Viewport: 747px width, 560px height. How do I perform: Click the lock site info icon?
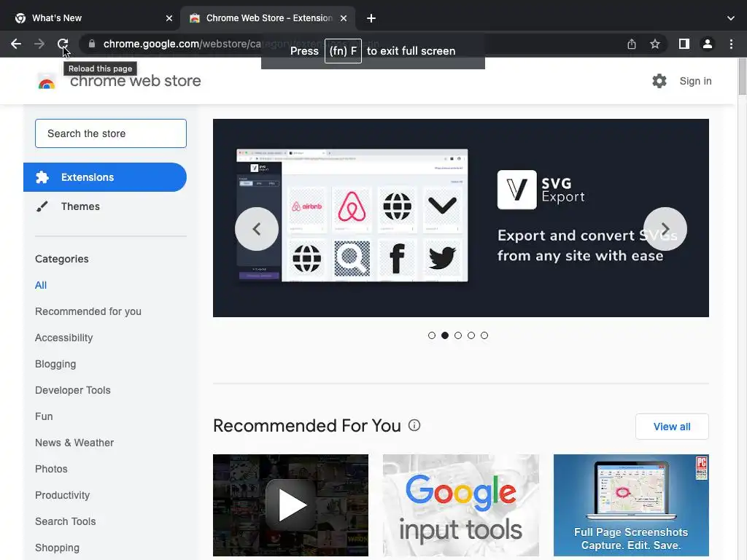tap(91, 44)
